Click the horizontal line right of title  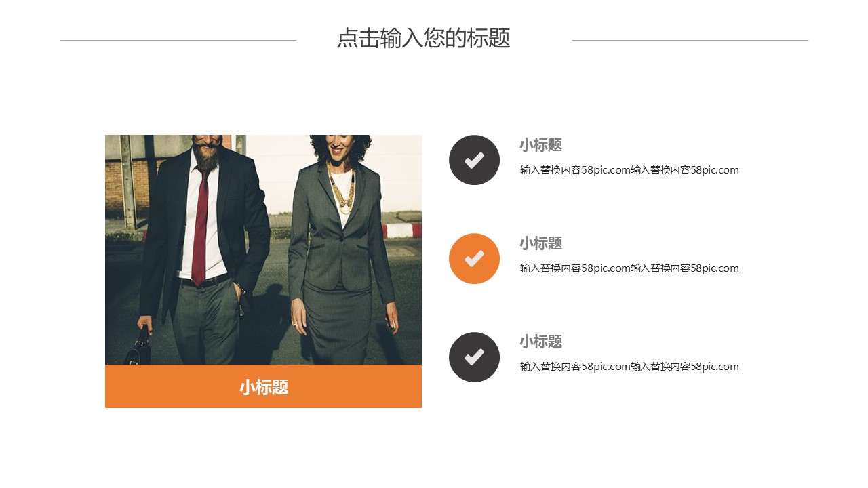(x=690, y=40)
